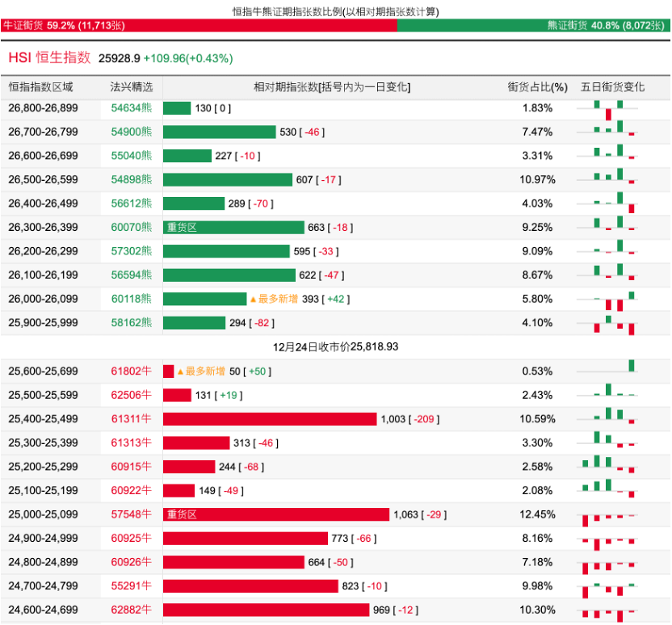Click the 街货占比(%) column header

[537, 87]
